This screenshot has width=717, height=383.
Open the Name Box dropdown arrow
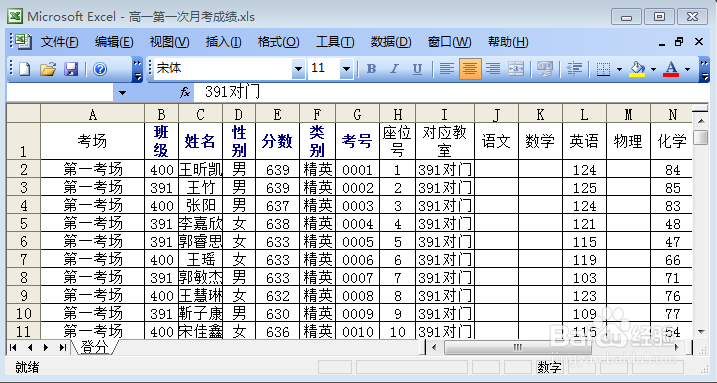click(122, 93)
